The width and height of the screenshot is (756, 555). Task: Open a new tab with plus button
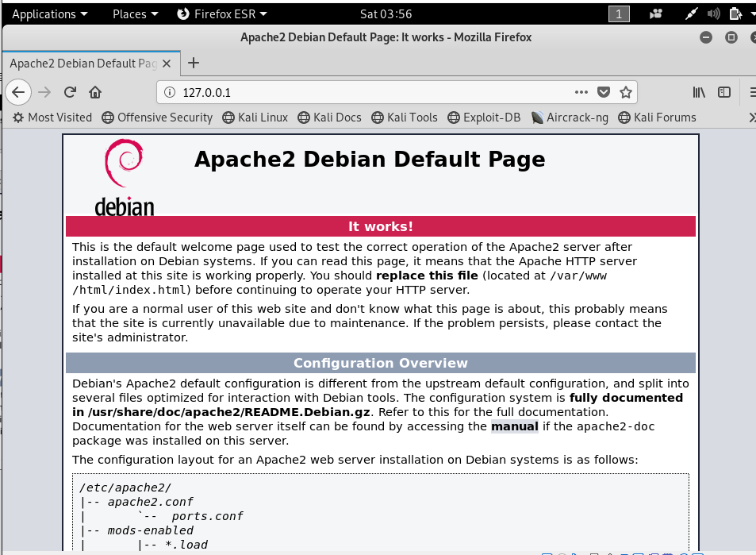click(x=194, y=63)
